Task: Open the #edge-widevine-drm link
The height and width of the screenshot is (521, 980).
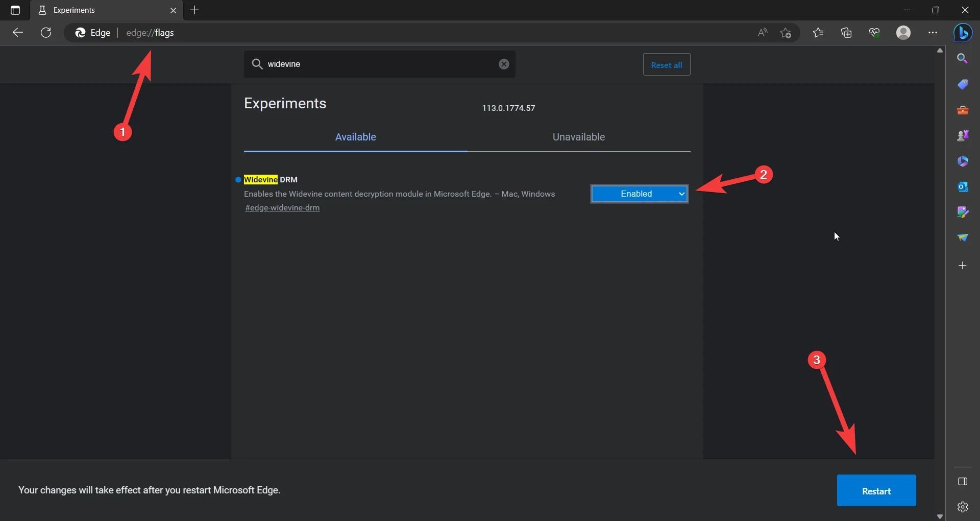Action: pyautogui.click(x=282, y=208)
